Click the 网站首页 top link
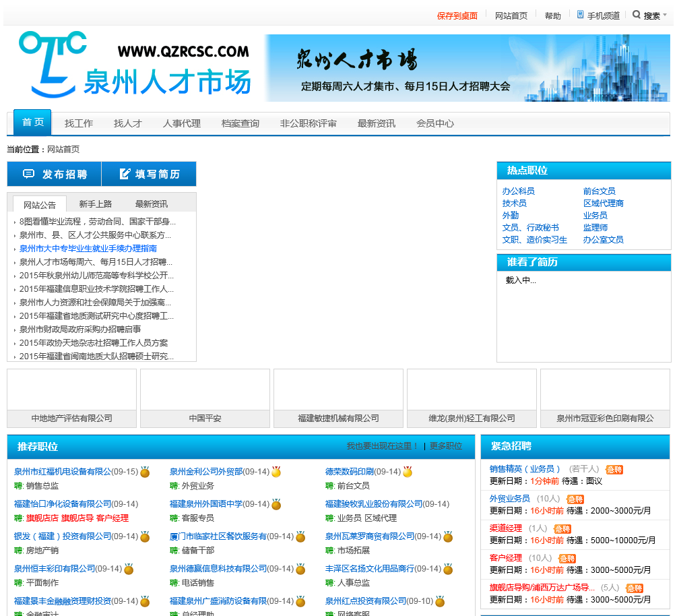The height and width of the screenshot is (616, 677). tap(511, 16)
